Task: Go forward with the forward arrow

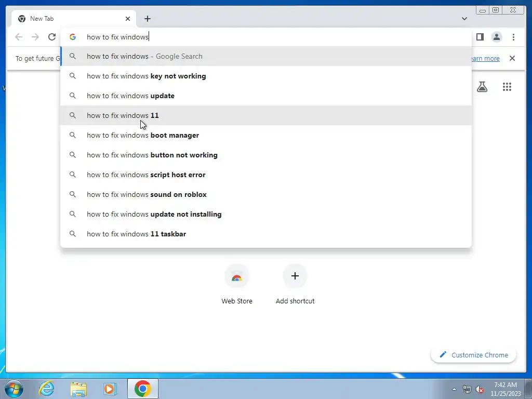Action: (35, 37)
